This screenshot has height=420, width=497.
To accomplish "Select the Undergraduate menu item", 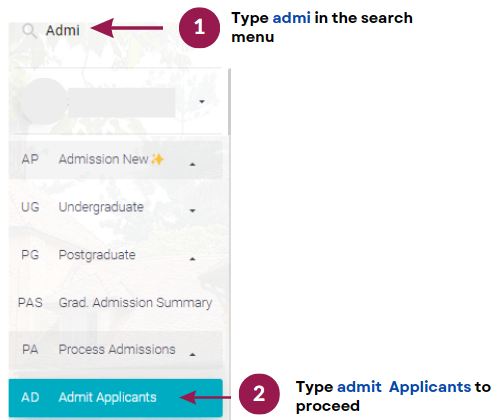I will coord(116,207).
